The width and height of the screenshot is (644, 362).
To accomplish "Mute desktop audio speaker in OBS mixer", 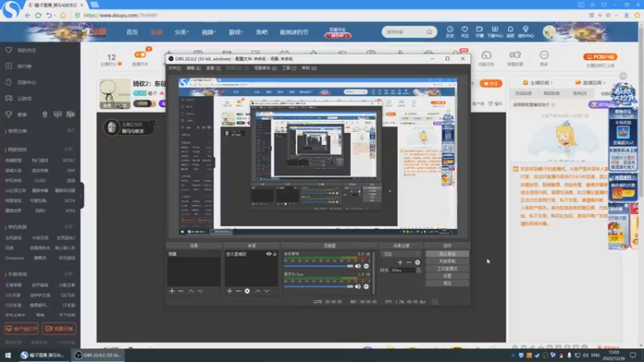I will click(357, 266).
